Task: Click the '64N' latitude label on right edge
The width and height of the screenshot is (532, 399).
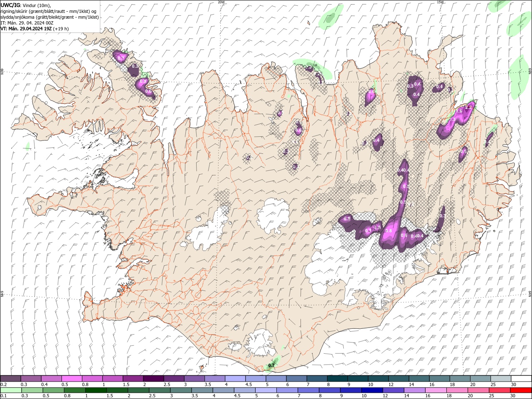Action: [x=530, y=293]
